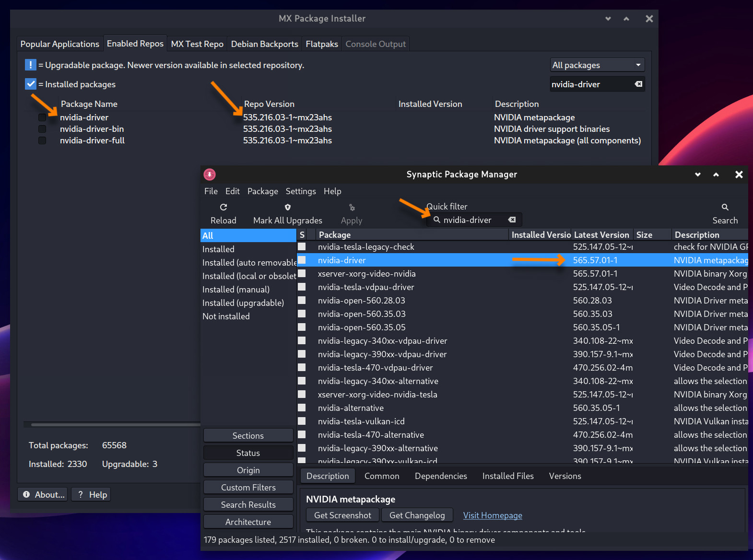Screen dimensions: 753x560
Task: Switch to the Popular Applications tab
Action: tap(59, 44)
